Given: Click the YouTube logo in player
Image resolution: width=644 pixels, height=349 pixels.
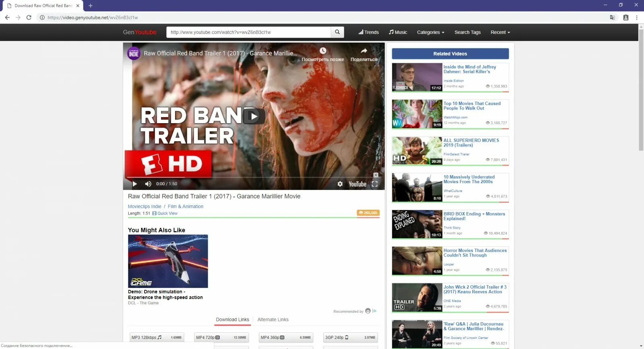Looking at the screenshot, I should (x=357, y=184).
